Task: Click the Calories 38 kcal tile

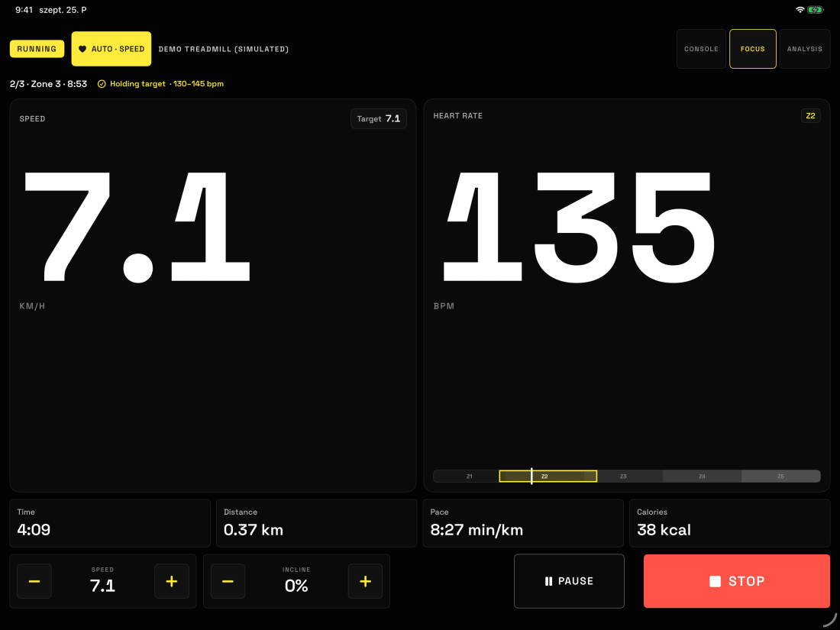Action: (729, 523)
